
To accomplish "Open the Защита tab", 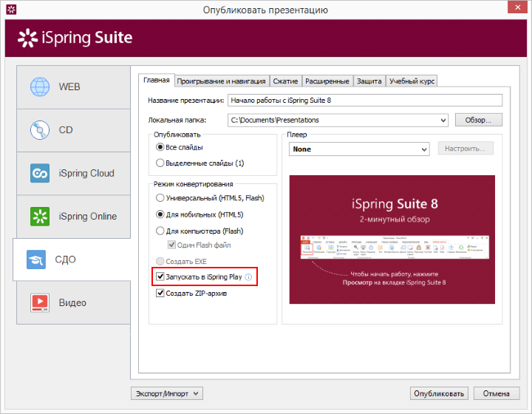I will [x=369, y=81].
